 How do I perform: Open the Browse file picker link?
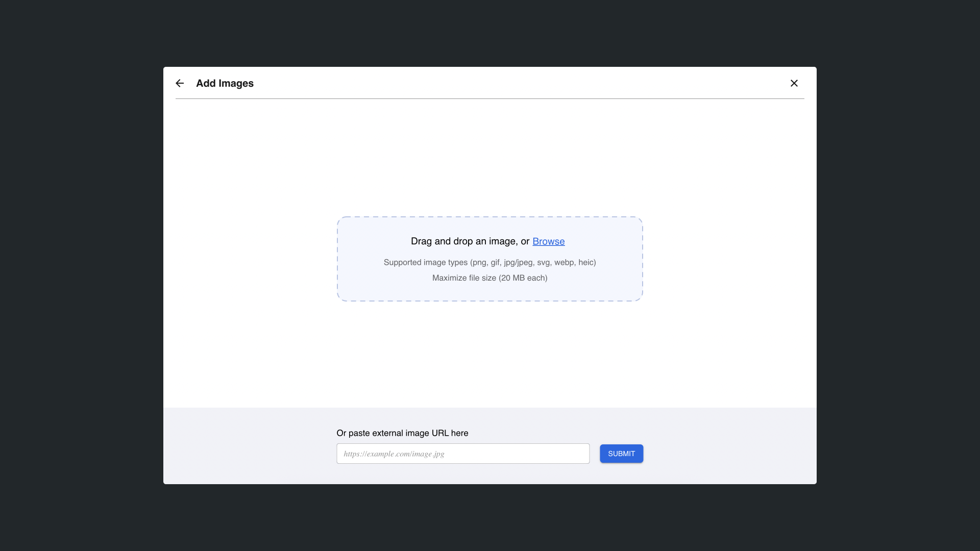[548, 241]
